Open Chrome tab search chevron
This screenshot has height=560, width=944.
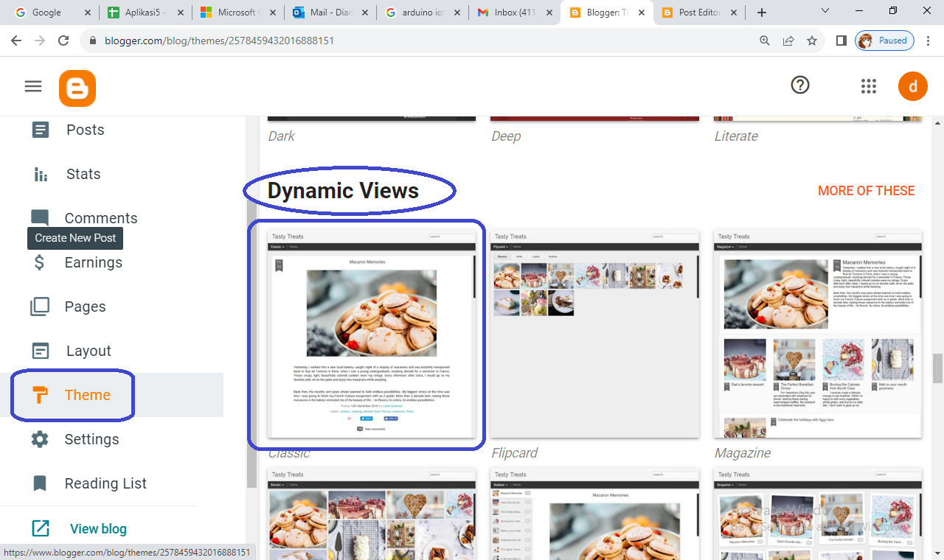pyautogui.click(x=827, y=12)
